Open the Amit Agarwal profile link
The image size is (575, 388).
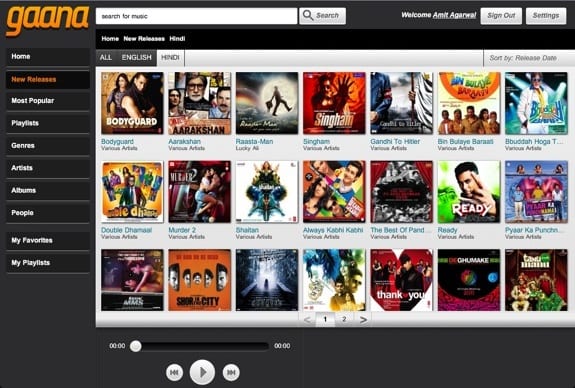[454, 15]
